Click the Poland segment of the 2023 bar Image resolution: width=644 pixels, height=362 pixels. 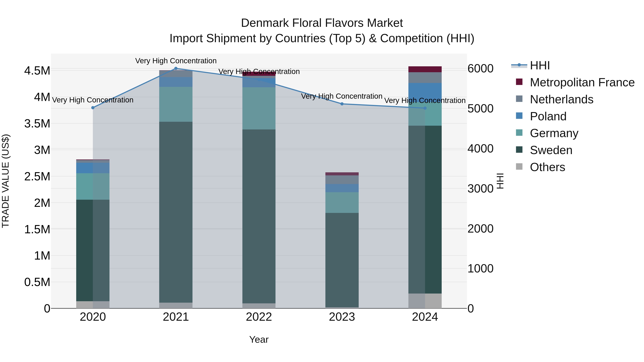pyautogui.click(x=342, y=188)
